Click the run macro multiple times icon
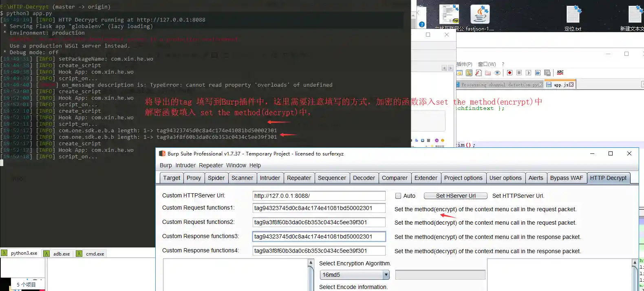 coord(538,73)
